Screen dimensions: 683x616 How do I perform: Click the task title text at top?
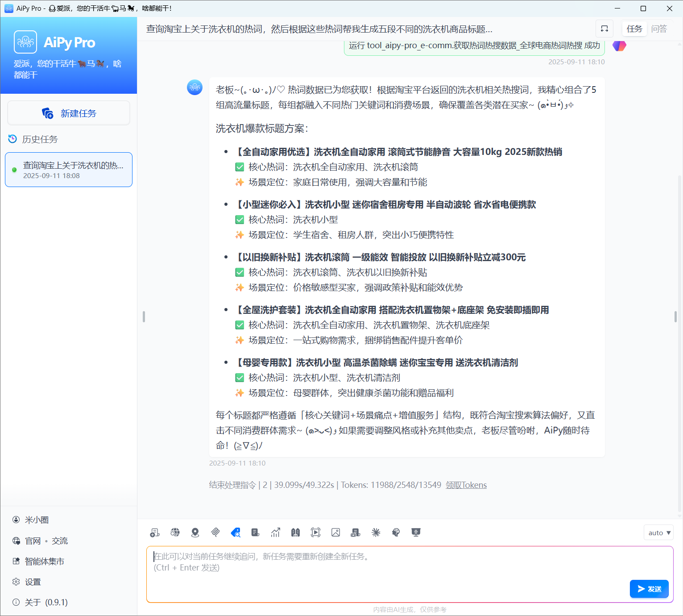tap(319, 29)
